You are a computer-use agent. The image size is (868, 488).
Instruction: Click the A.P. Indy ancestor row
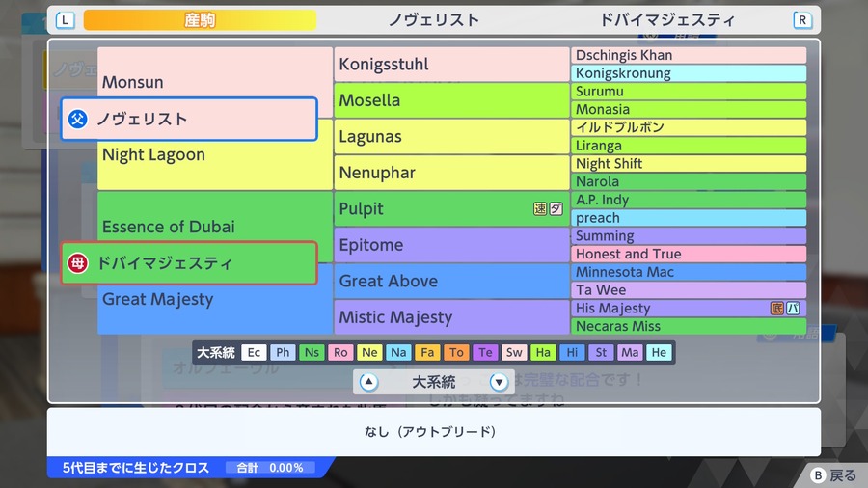(x=689, y=200)
